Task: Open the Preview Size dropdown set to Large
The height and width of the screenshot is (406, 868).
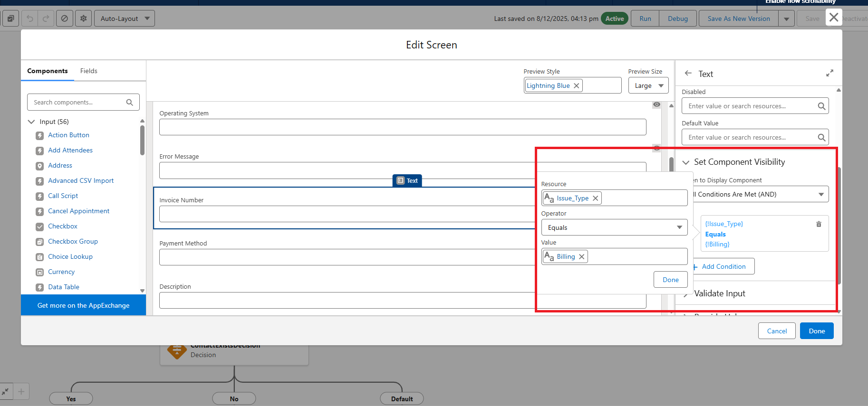Action: pos(648,86)
